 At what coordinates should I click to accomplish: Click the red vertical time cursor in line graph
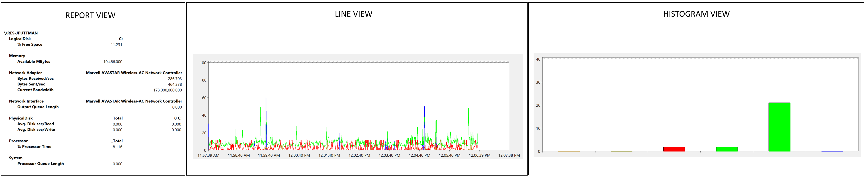click(x=478, y=101)
